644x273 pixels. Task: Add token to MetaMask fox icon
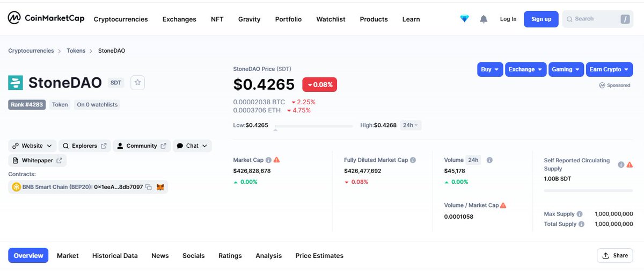point(160,187)
